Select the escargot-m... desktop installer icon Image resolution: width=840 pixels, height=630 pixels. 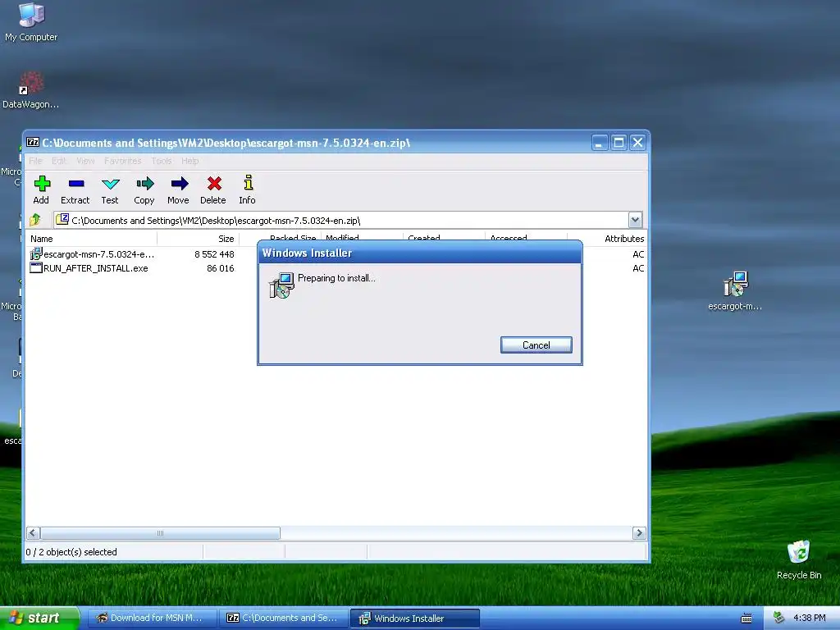click(735, 290)
